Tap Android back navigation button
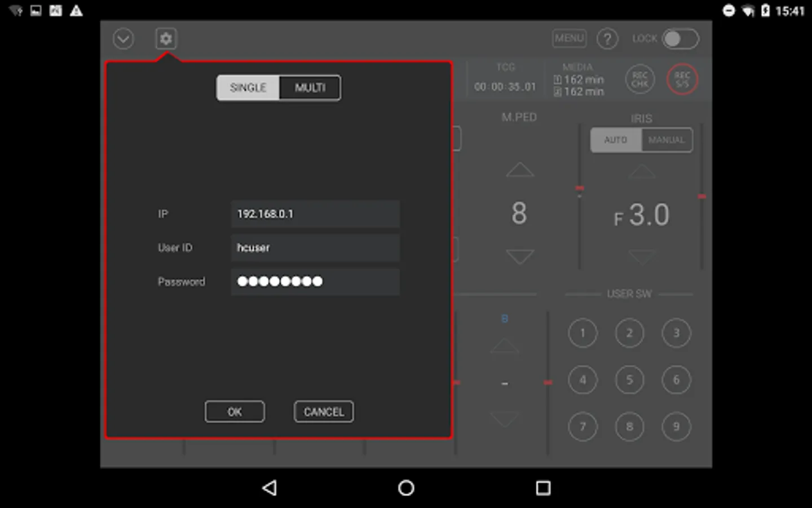 point(270,488)
